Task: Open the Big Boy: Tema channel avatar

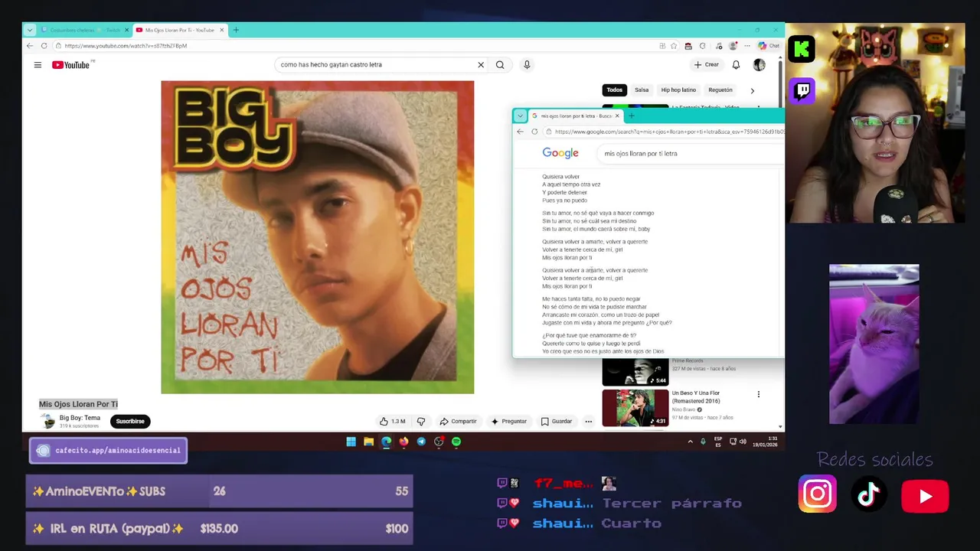Action: [x=48, y=421]
